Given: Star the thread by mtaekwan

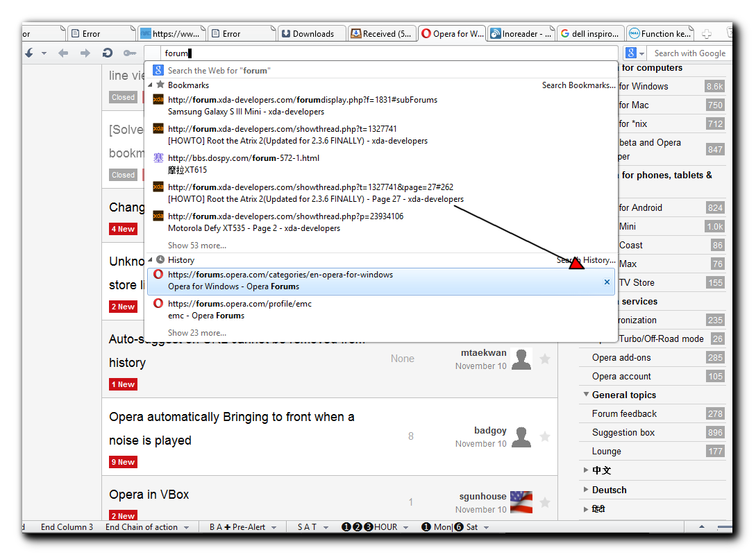Looking at the screenshot, I should tap(545, 359).
